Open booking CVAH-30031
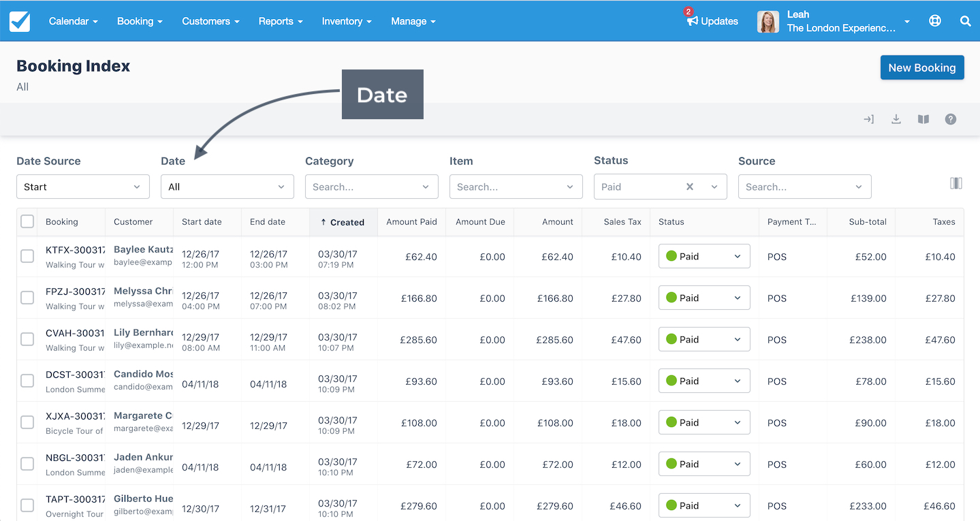Screen dimensions: 980x521 tap(75, 333)
